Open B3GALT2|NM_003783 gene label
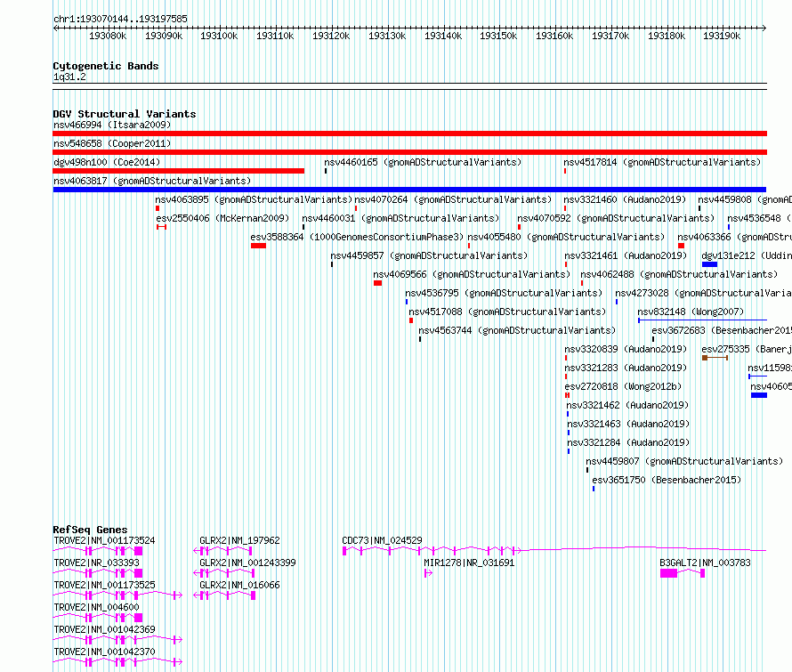This screenshot has width=792, height=672. [705, 563]
